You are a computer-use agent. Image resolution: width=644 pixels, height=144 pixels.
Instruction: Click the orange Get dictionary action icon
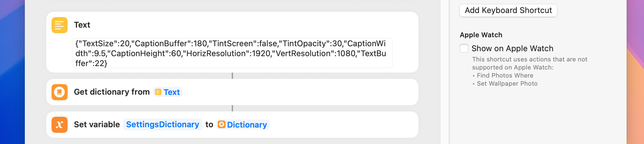(60, 92)
